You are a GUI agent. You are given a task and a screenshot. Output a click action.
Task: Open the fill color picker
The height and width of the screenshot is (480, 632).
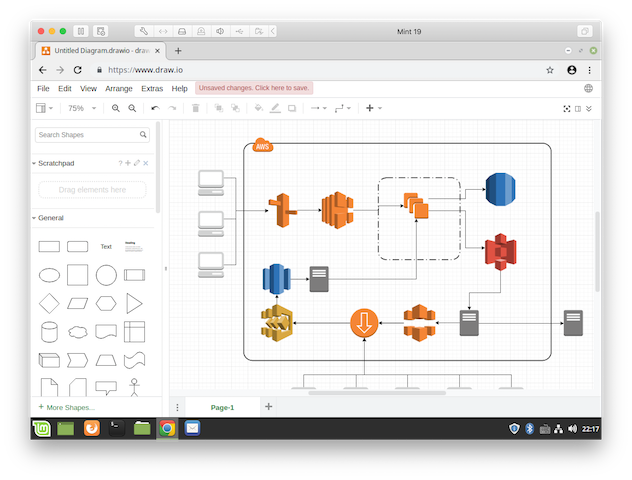[x=258, y=108]
